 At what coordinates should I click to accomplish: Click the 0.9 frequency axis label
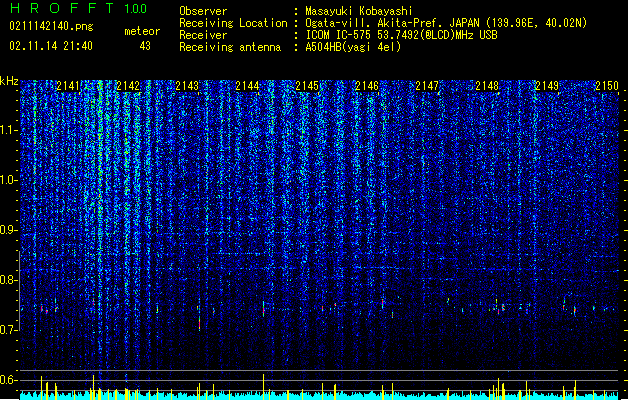[8, 230]
